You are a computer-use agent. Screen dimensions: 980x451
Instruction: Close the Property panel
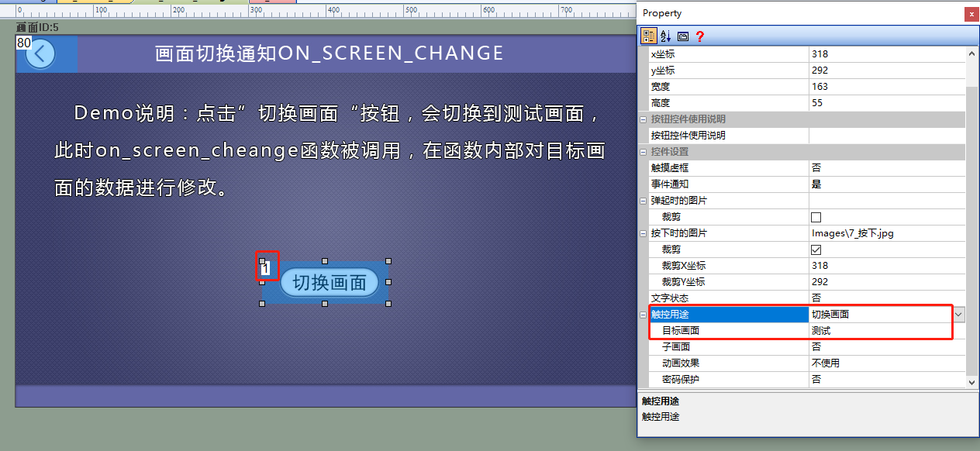pos(971,14)
